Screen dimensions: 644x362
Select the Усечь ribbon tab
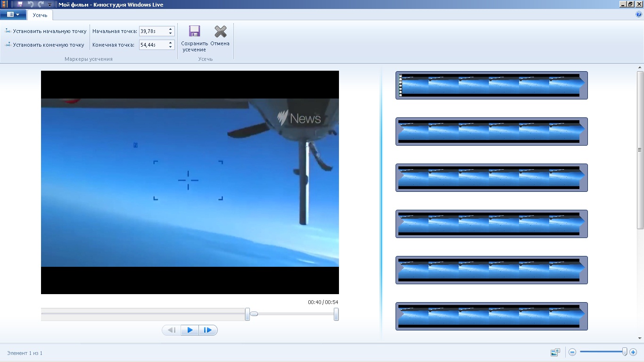(40, 15)
